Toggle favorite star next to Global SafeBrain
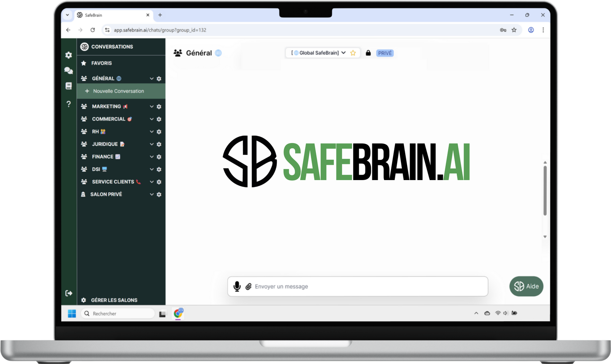This screenshot has height=364, width=611. [353, 53]
